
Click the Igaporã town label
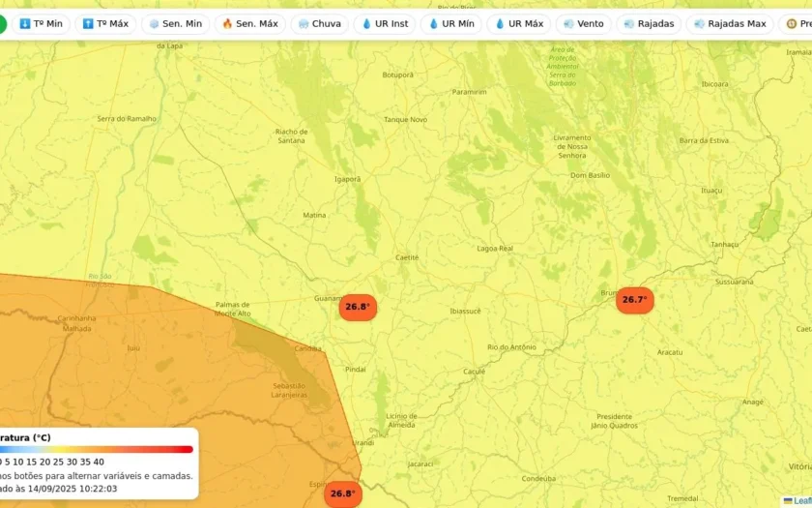(347, 179)
